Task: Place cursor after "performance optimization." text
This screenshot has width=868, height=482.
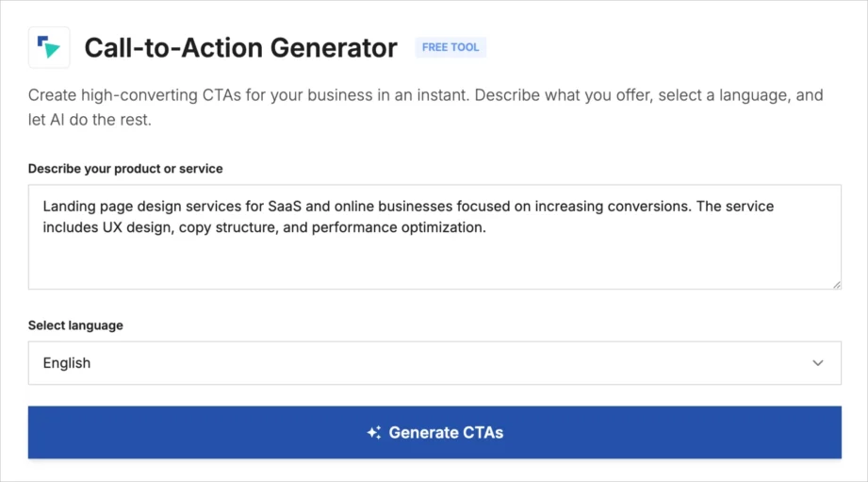Action: [x=487, y=227]
